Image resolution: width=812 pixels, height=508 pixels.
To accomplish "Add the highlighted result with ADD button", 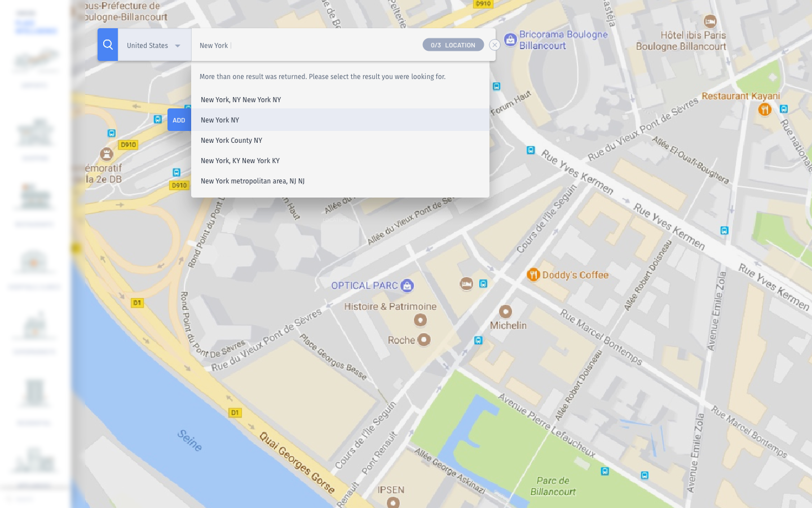I will click(179, 120).
